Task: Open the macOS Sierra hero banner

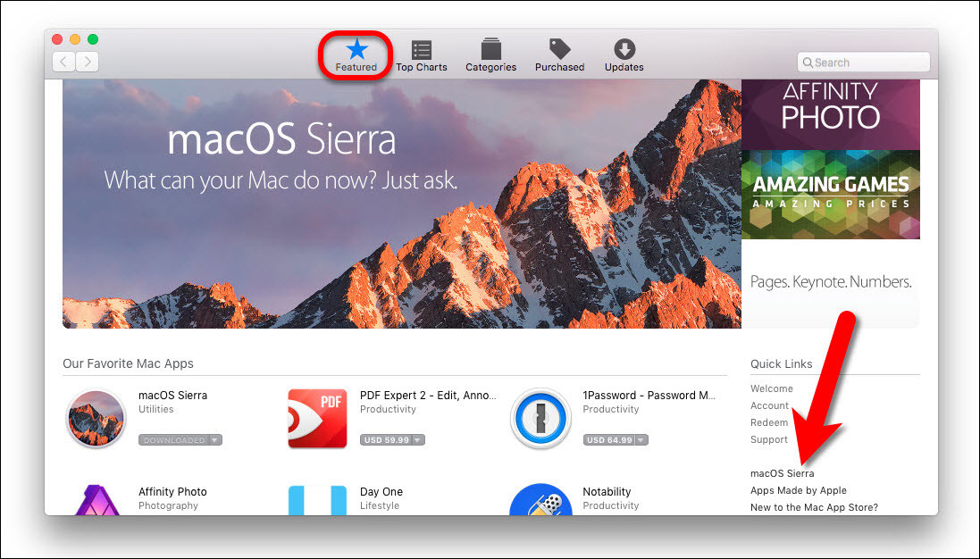Action: pos(402,204)
